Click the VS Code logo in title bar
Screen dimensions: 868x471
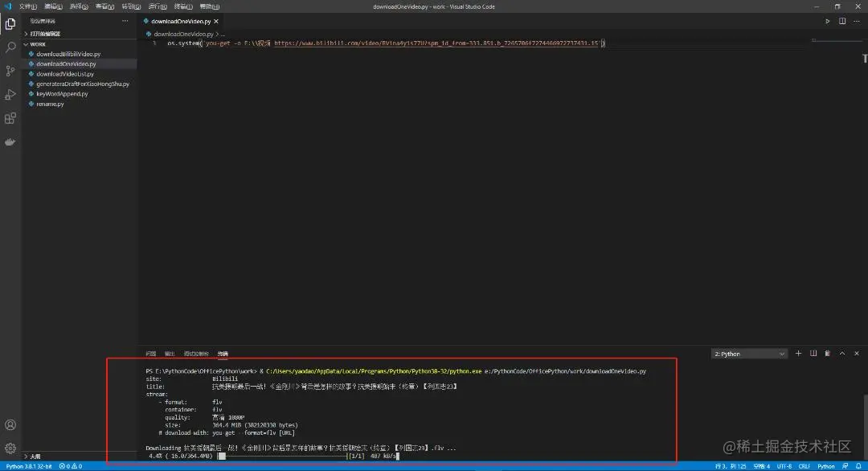pyautogui.click(x=8, y=6)
